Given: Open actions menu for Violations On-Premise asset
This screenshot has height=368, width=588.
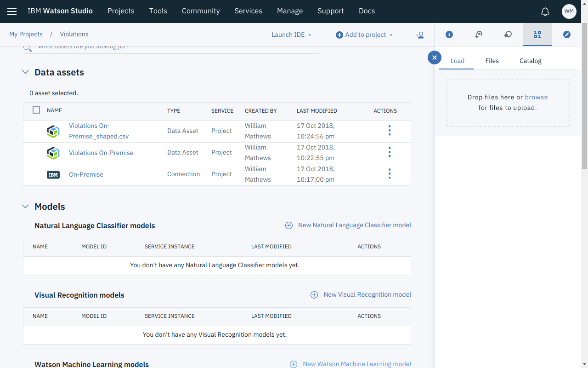Looking at the screenshot, I should (390, 152).
